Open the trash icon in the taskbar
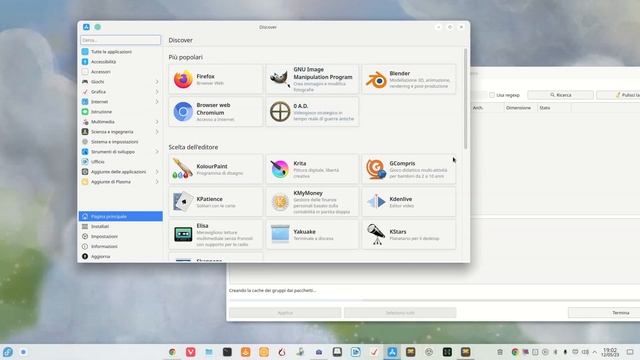This screenshot has width=640, height=360. click(500, 352)
